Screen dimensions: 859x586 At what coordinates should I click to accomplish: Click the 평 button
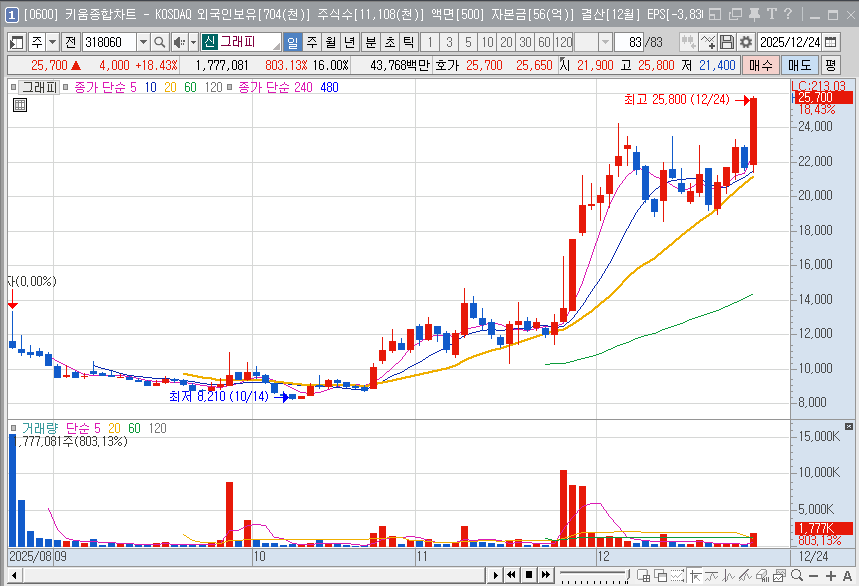coord(831,65)
